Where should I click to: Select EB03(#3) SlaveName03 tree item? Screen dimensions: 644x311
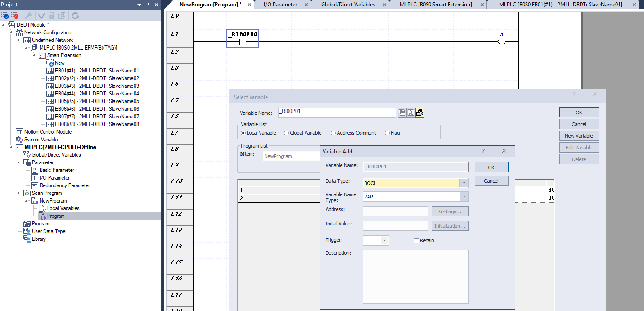[93, 86]
